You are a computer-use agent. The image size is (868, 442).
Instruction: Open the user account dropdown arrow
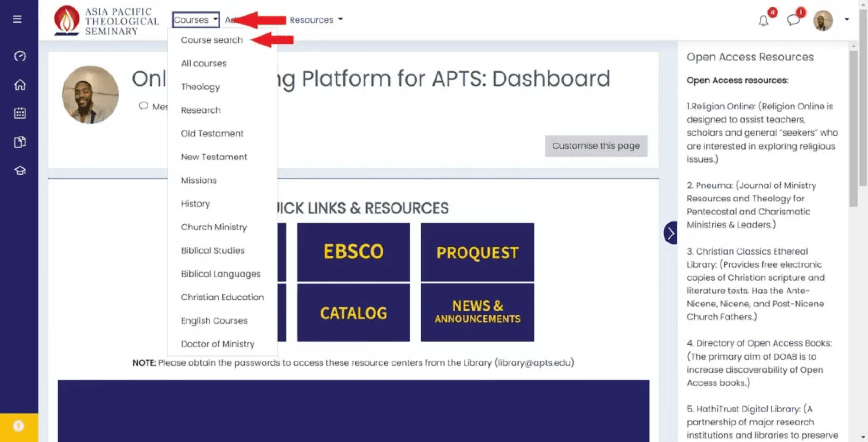pyautogui.click(x=847, y=20)
